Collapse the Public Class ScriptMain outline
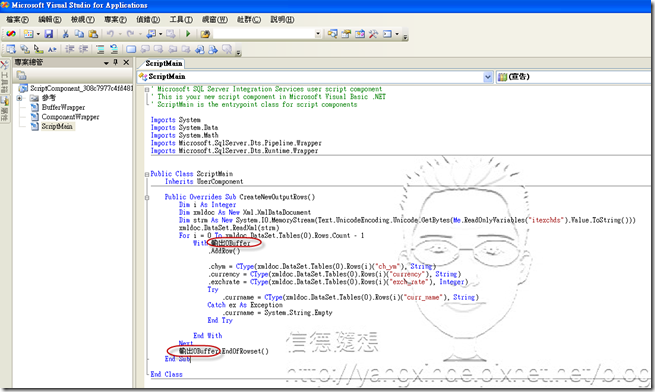This screenshot has width=655, height=392. pos(147,174)
